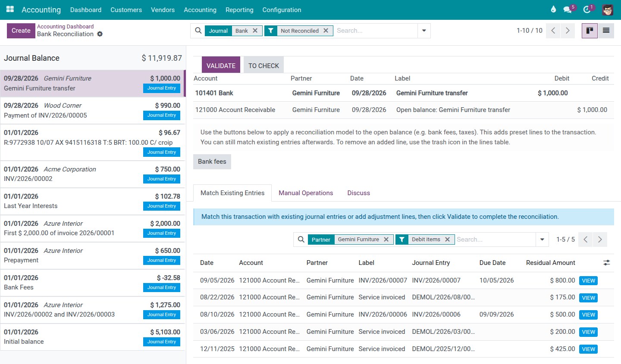
Task: Open Accounting Dashboard breadcrumb link
Action: (65, 26)
